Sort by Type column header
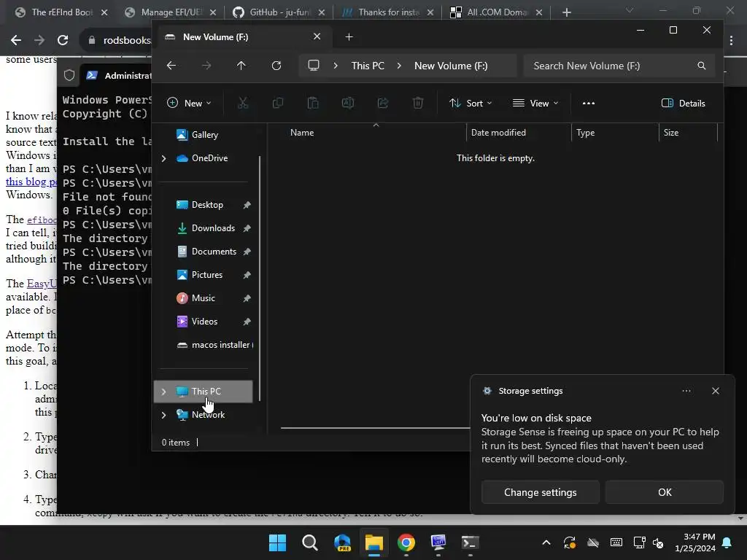The width and height of the screenshot is (747, 560). coord(586,133)
